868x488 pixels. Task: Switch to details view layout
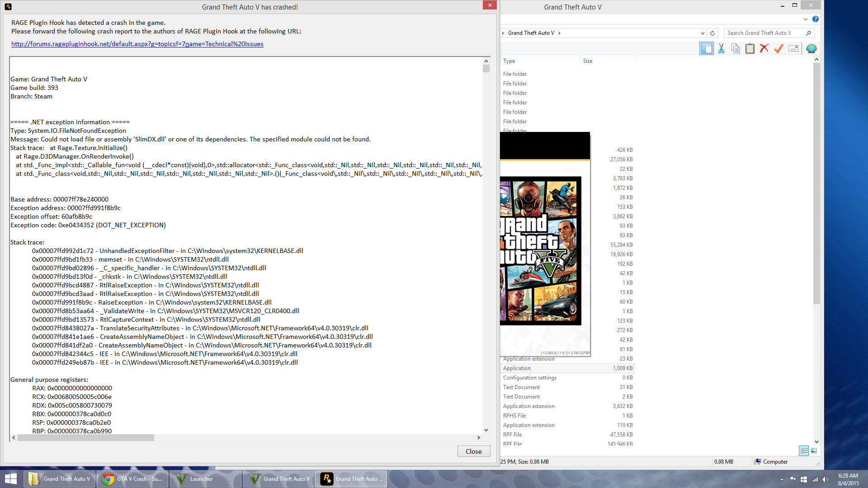804,450
